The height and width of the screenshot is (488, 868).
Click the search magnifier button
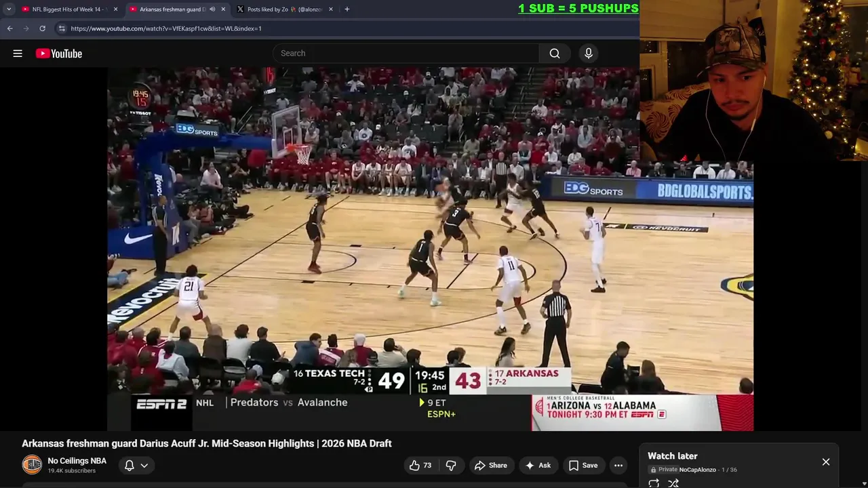coord(555,54)
